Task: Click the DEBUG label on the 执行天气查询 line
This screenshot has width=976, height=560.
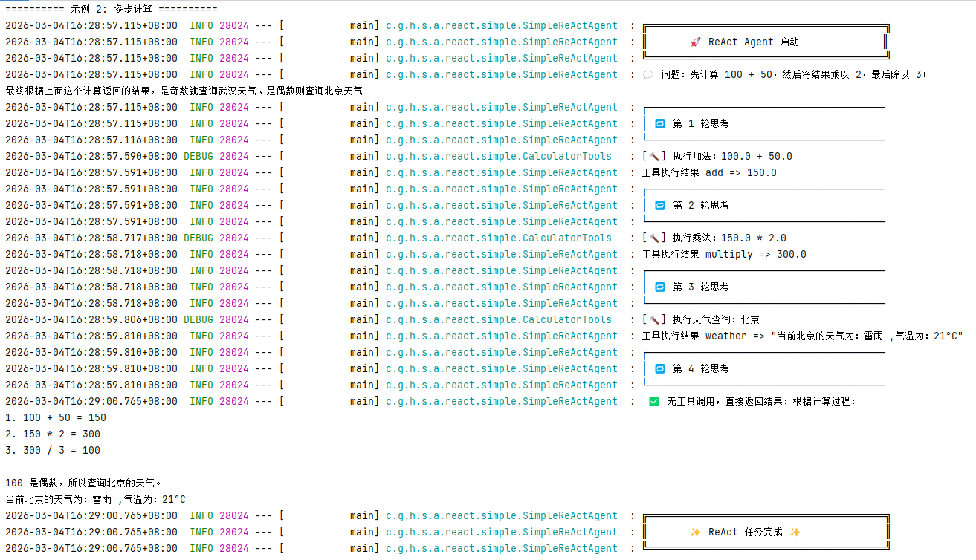Action: point(198,320)
